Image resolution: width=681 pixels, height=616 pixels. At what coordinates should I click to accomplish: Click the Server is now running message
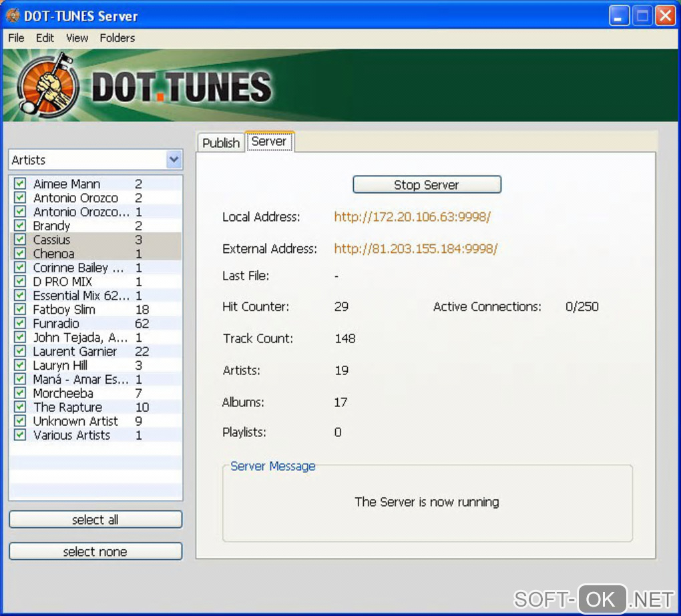coord(427,502)
